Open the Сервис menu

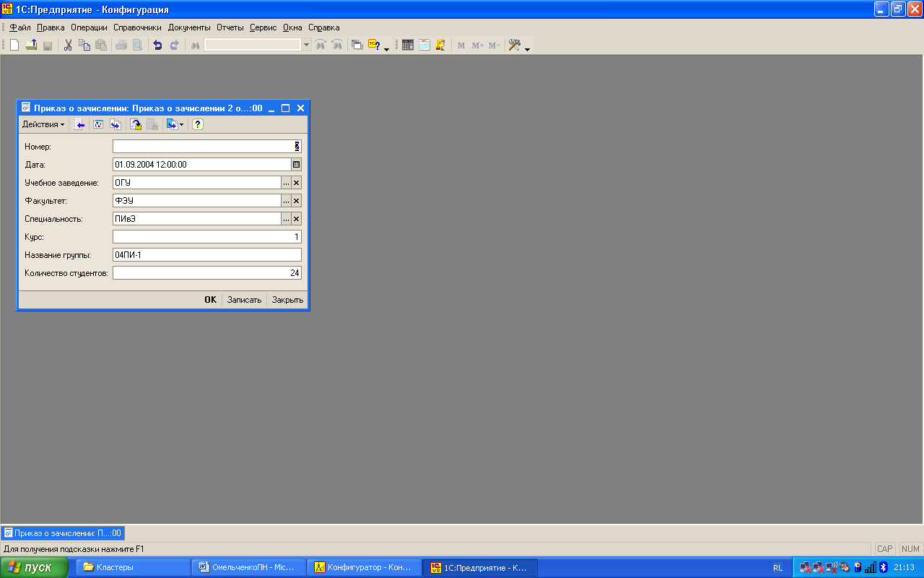point(263,27)
